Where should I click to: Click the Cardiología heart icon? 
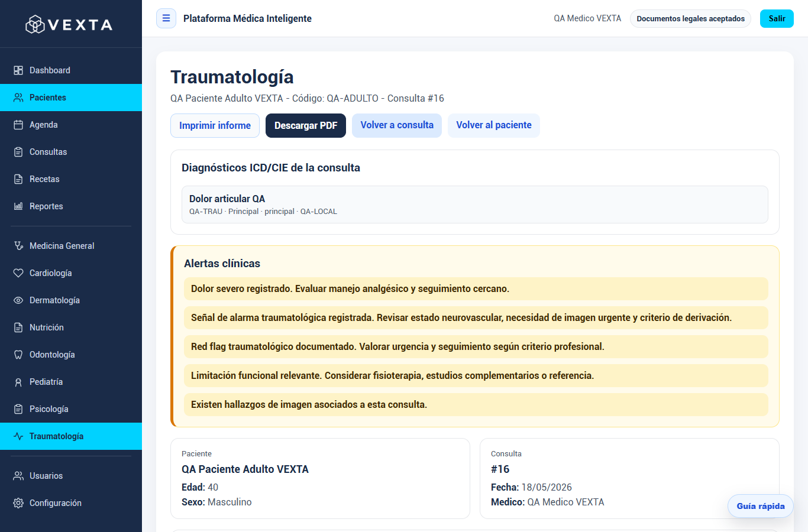click(x=18, y=273)
